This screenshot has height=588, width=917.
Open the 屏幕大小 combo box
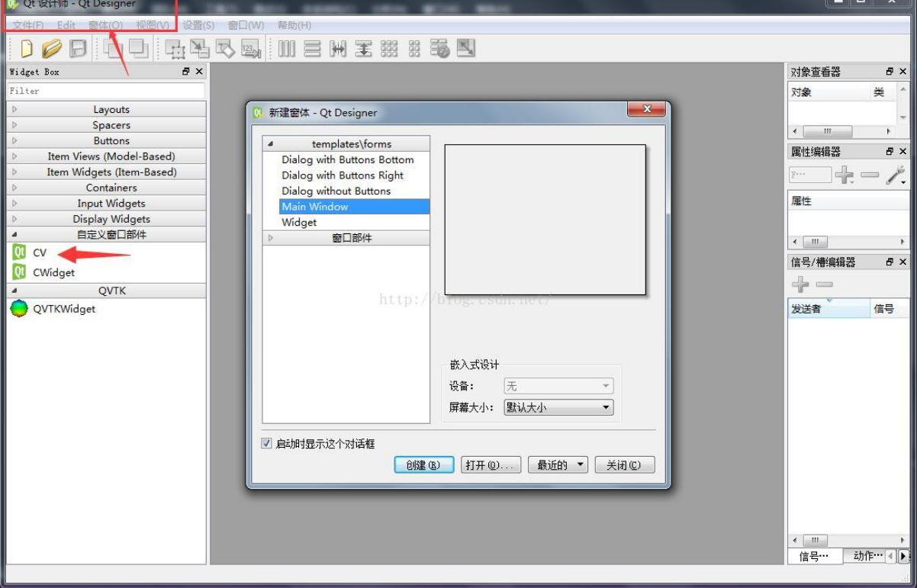(x=558, y=407)
